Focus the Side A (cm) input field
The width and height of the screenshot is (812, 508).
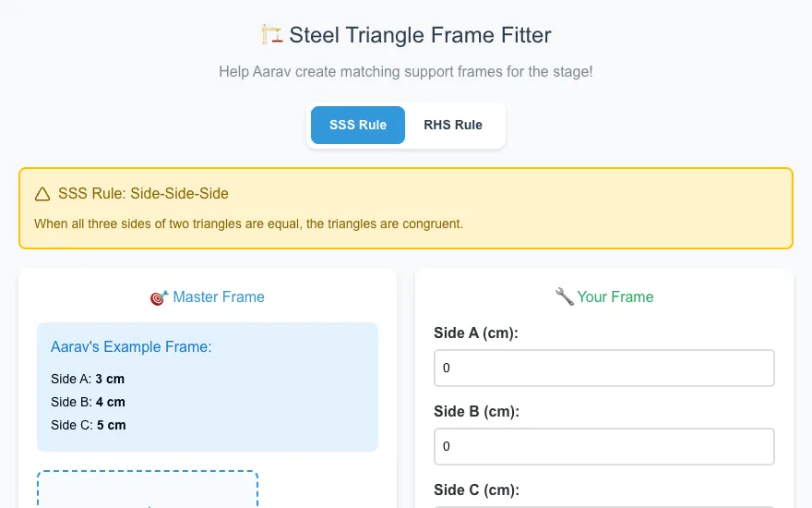pos(603,368)
